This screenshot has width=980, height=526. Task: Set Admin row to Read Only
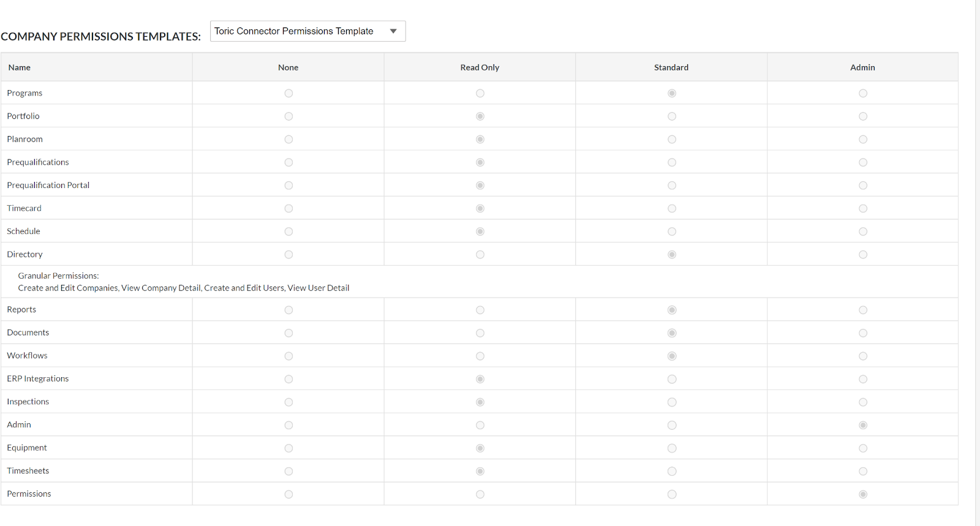pyautogui.click(x=480, y=425)
